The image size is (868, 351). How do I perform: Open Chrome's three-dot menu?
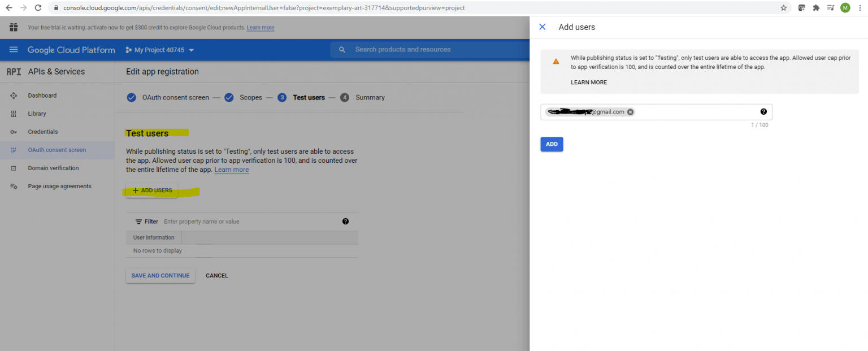(x=860, y=7)
